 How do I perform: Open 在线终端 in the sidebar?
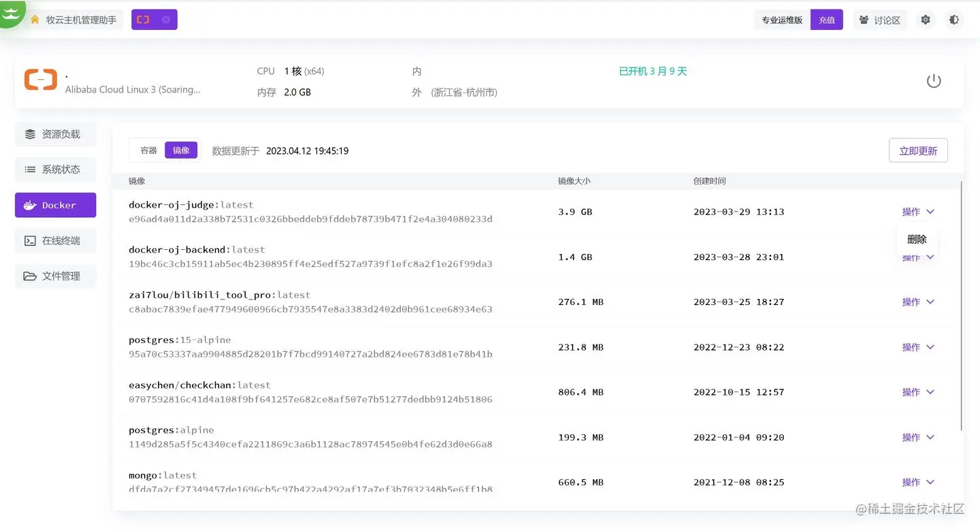[55, 240]
